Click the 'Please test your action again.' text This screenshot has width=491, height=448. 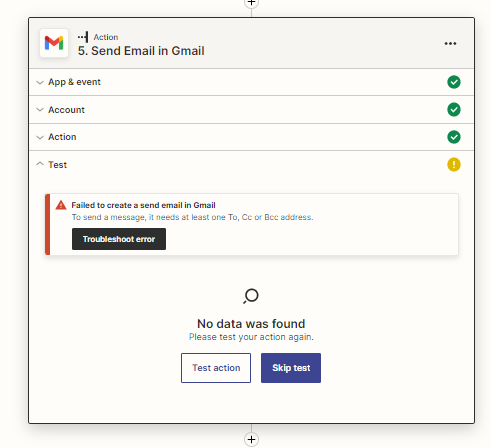point(251,337)
